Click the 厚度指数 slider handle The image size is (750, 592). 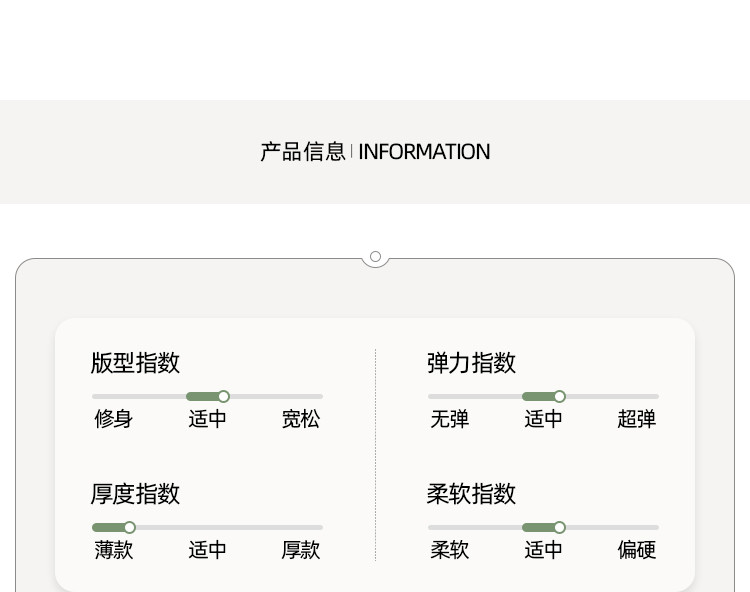click(129, 528)
